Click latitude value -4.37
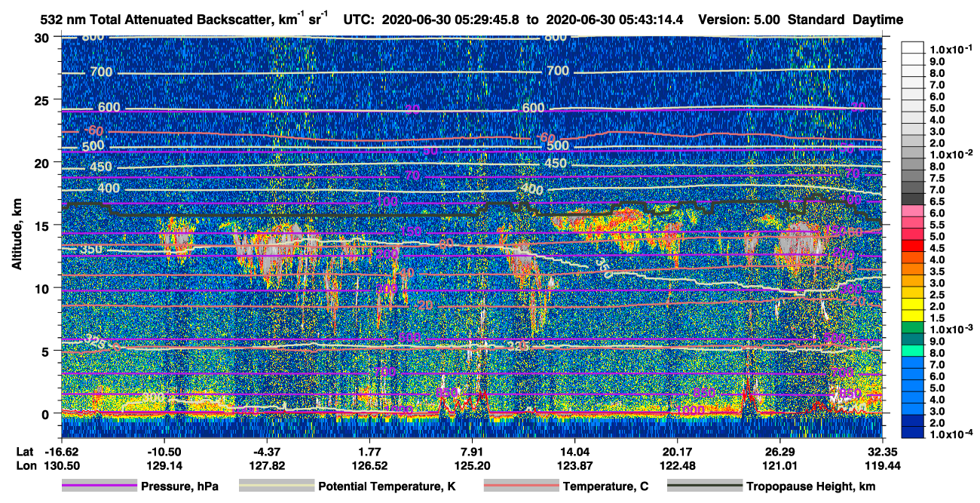Viewport: 980px width, 503px height. coord(267,451)
